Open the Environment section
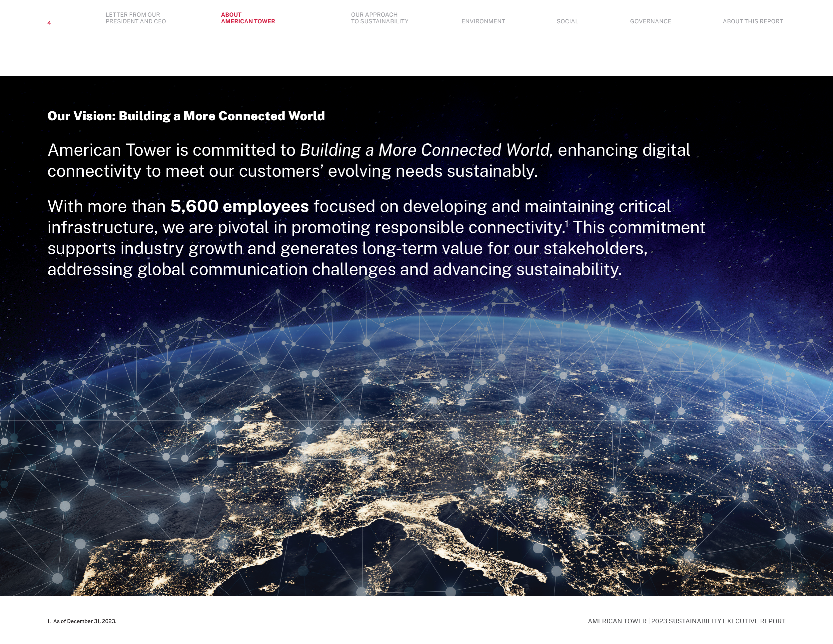 (x=483, y=21)
